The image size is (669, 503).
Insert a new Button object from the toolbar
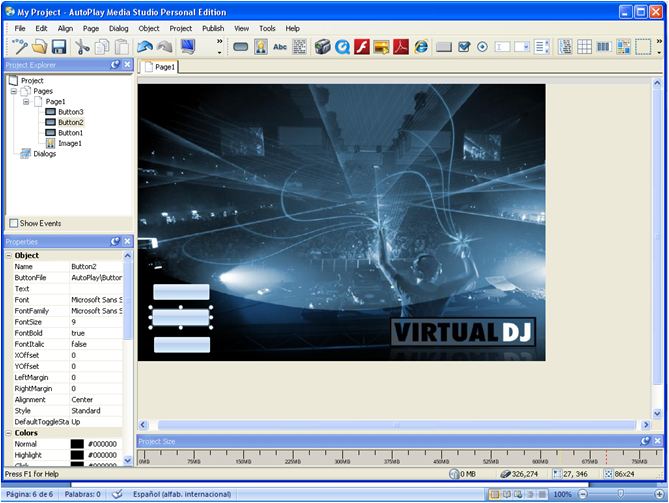point(241,47)
